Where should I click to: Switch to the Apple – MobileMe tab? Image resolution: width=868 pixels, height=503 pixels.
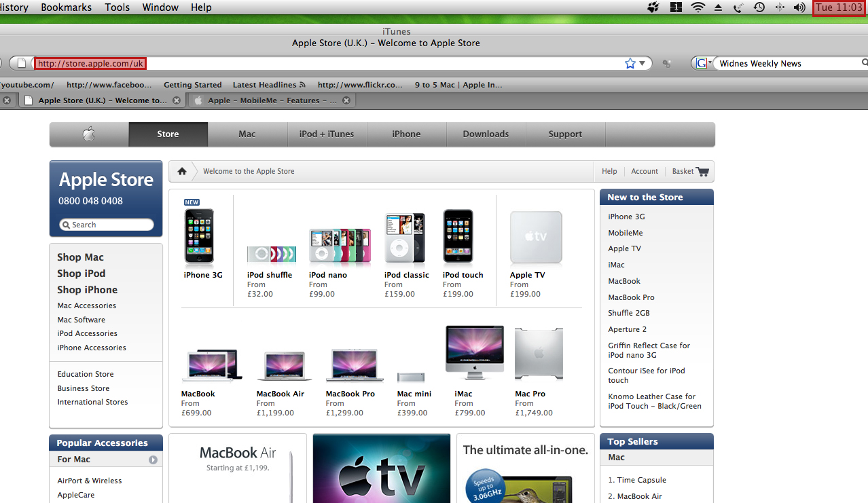(272, 100)
